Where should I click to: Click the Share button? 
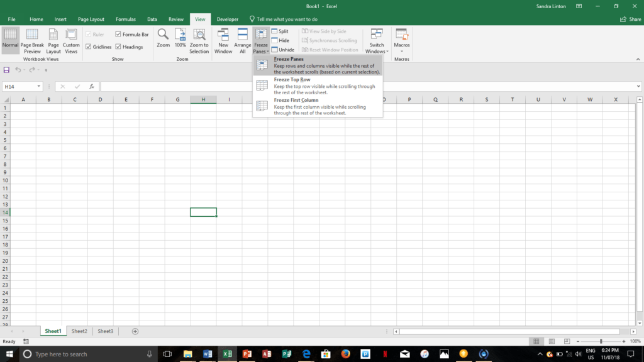(x=630, y=19)
